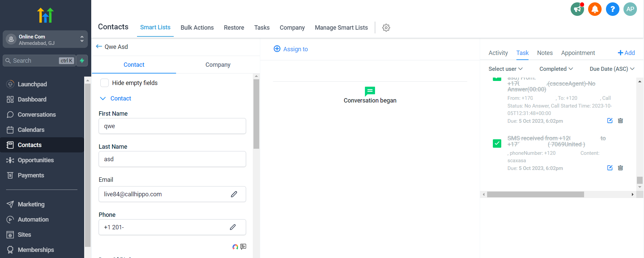Delete the SMS received task

[620, 168]
